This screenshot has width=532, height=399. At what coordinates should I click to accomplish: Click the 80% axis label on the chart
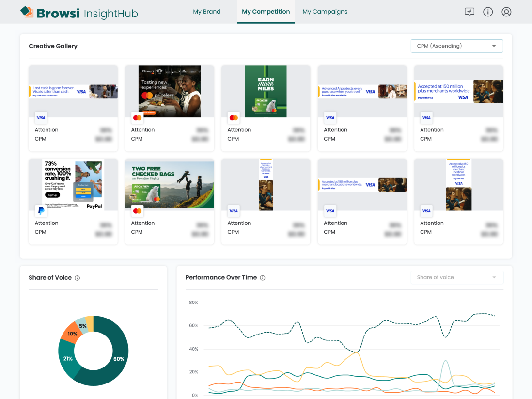pyautogui.click(x=193, y=303)
